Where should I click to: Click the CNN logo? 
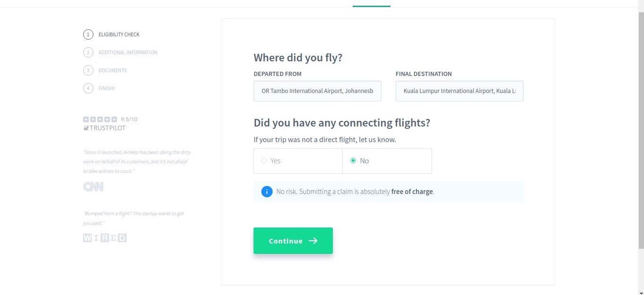(x=93, y=187)
